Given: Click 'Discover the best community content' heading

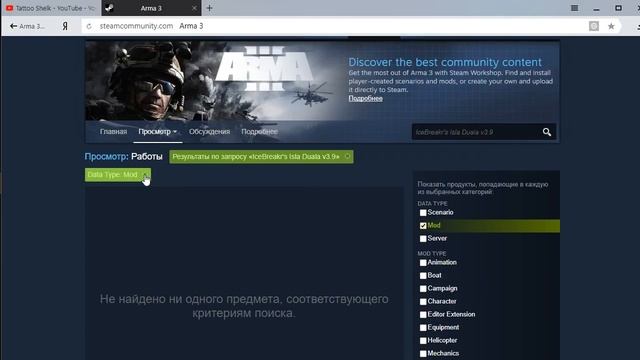Looking at the screenshot, I should [x=445, y=62].
